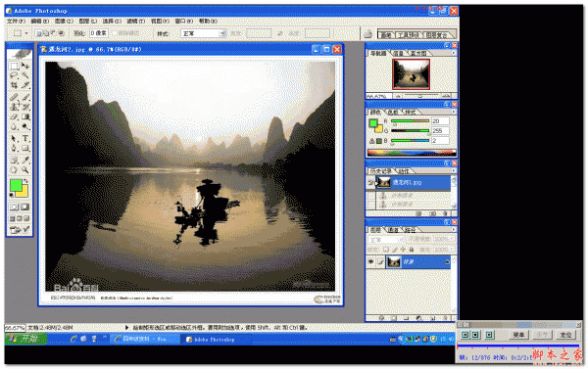Select the Shape tool
Image resolution: width=588 pixels, height=369 pixels.
pos(25,149)
